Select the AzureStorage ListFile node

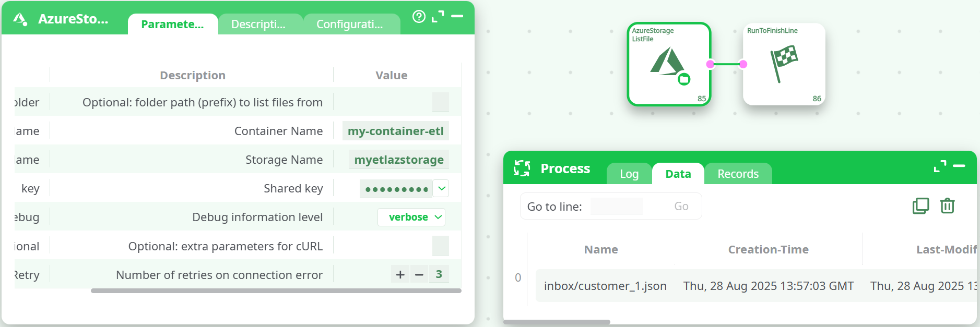pos(669,65)
